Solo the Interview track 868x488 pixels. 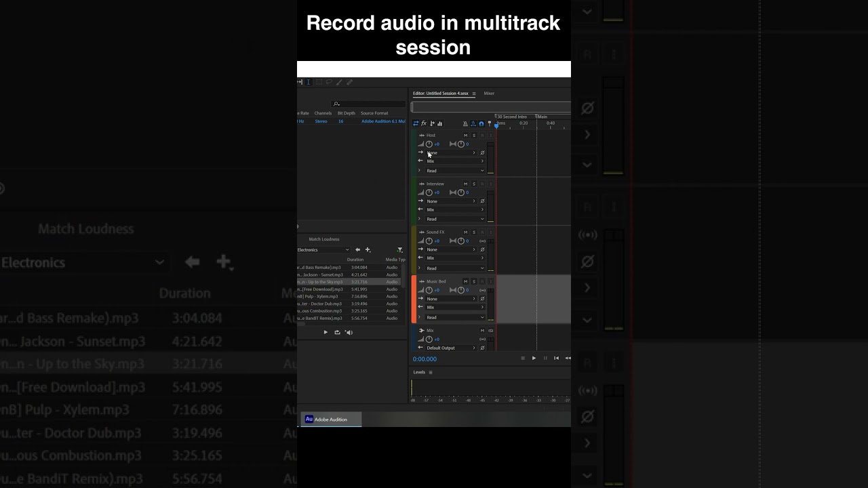point(474,184)
